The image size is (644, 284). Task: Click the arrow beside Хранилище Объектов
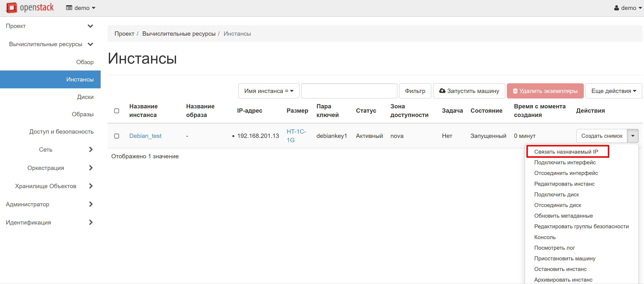point(91,186)
